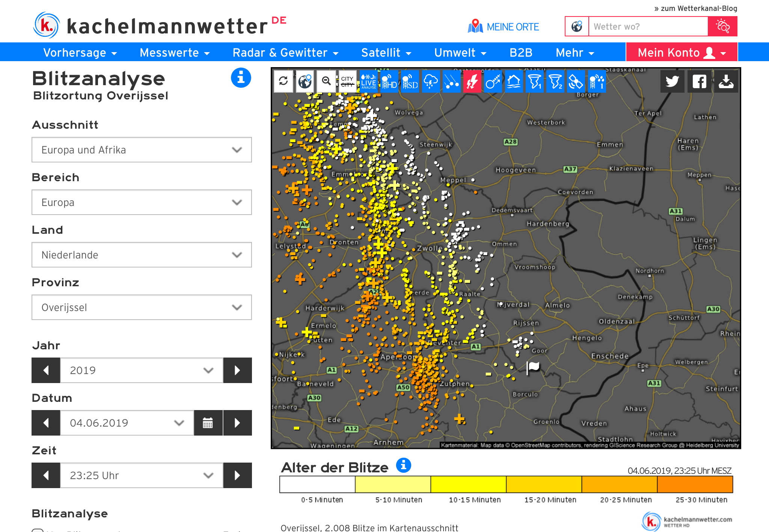Share the map on Twitter

(672, 81)
